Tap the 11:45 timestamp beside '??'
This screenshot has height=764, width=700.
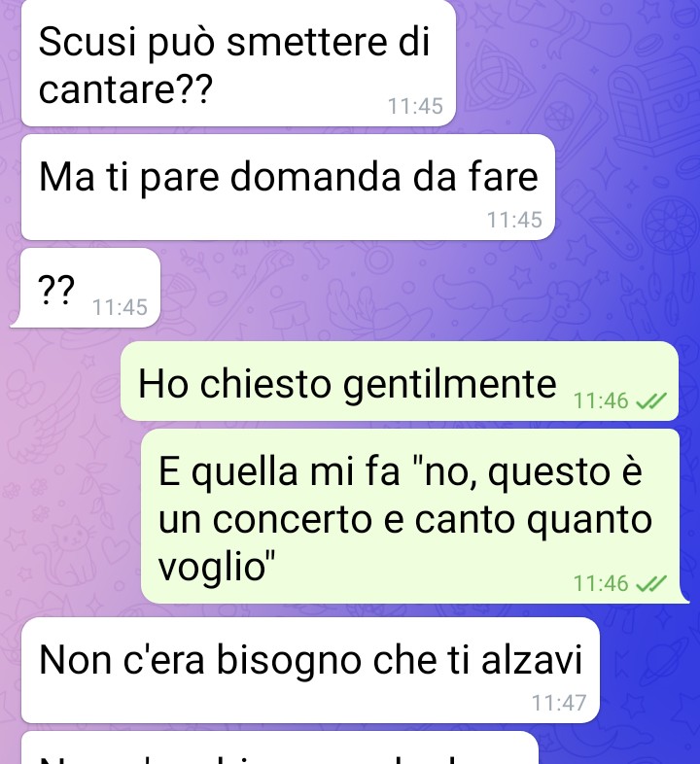pos(120,307)
